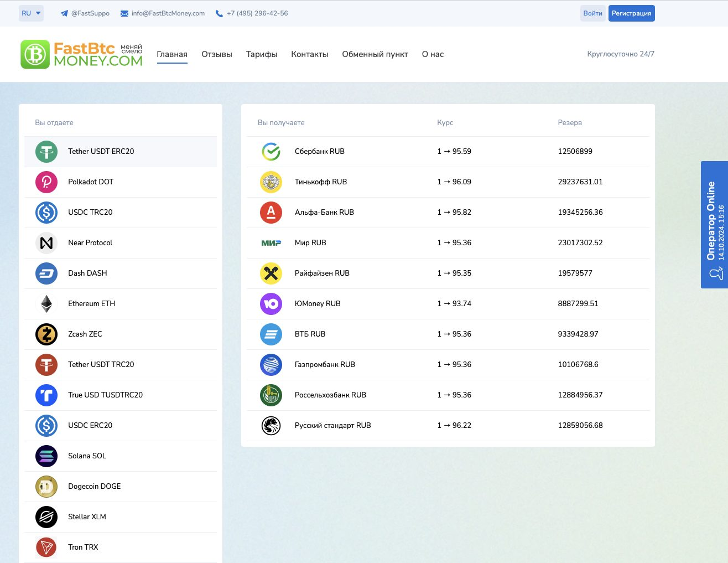This screenshot has height=563, width=728.
Task: Click the Ethereum ETH diamond icon
Action: click(x=46, y=304)
